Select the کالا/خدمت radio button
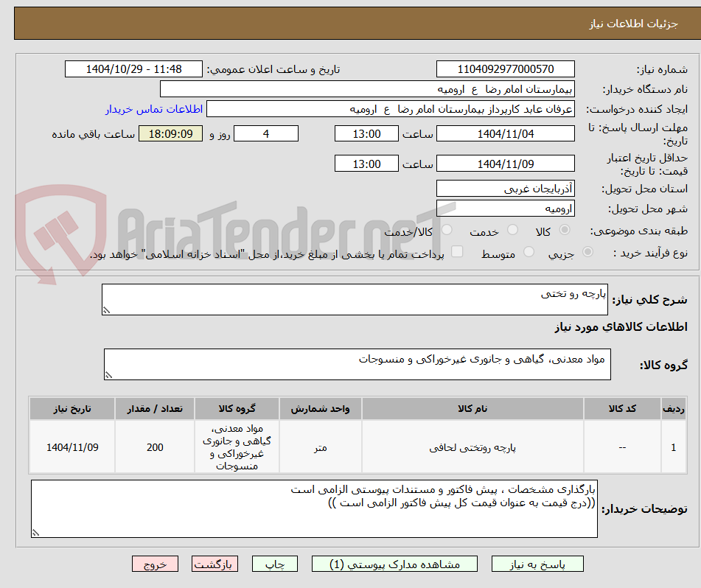This screenshot has width=701, height=588. [447, 230]
